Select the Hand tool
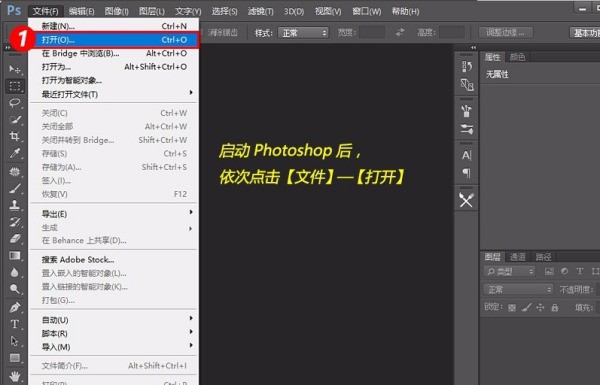This screenshot has height=385, width=600. coord(15,376)
